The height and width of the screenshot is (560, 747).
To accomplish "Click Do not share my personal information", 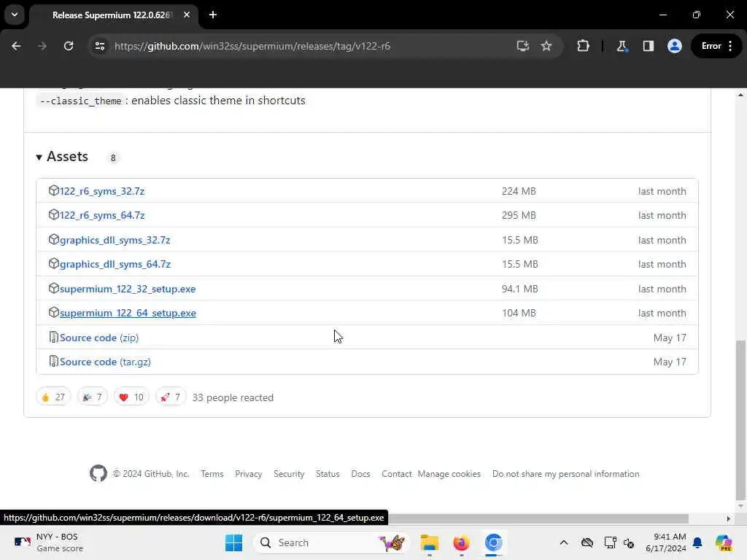I will click(566, 474).
